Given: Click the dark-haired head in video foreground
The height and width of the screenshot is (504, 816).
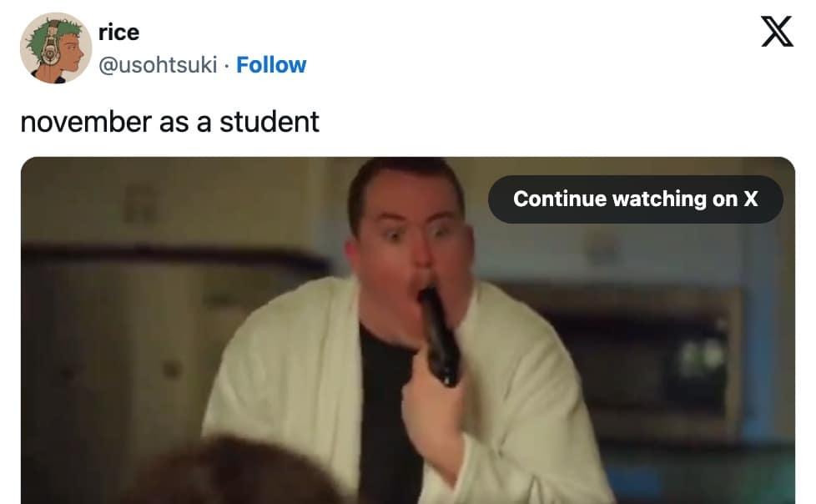Looking at the screenshot, I should 229,474.
